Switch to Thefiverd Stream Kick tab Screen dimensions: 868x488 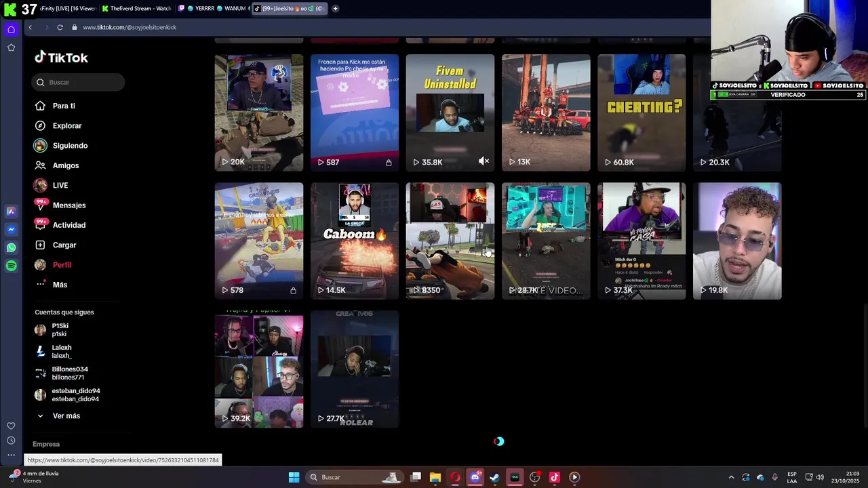pos(137,9)
